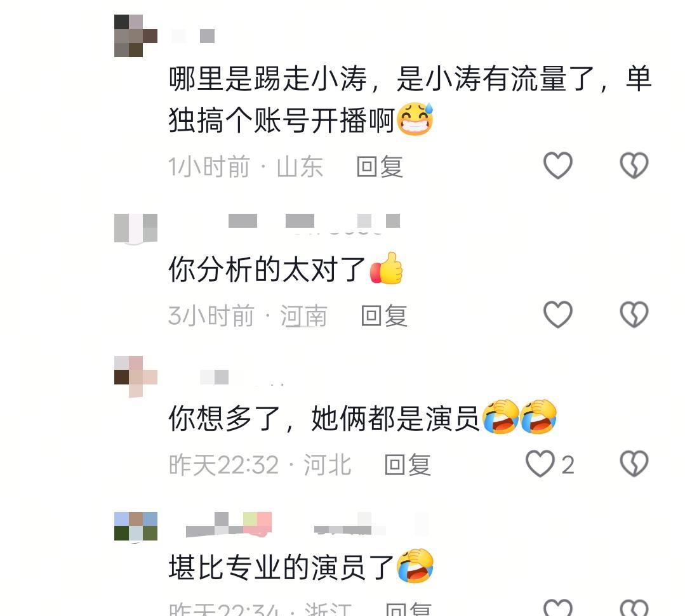The height and width of the screenshot is (616, 685).
Task: Like the 堪比专业的演员了 comment
Action: [x=558, y=607]
